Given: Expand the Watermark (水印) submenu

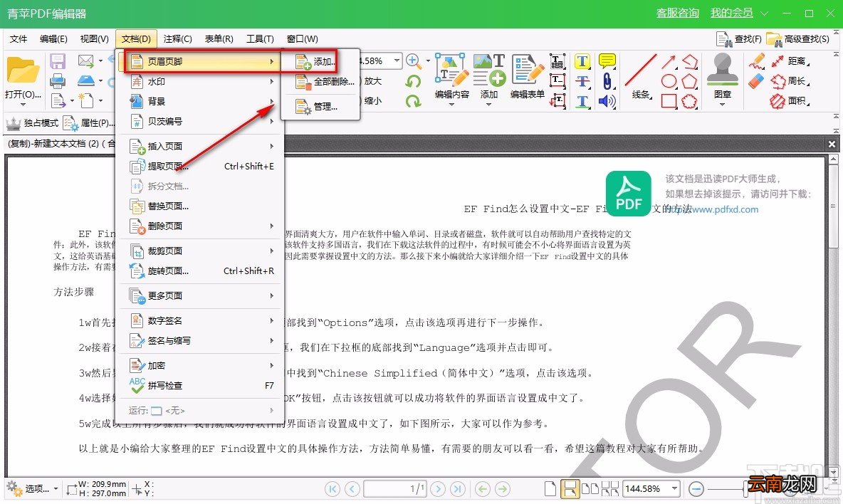Looking at the screenshot, I should click(x=202, y=82).
